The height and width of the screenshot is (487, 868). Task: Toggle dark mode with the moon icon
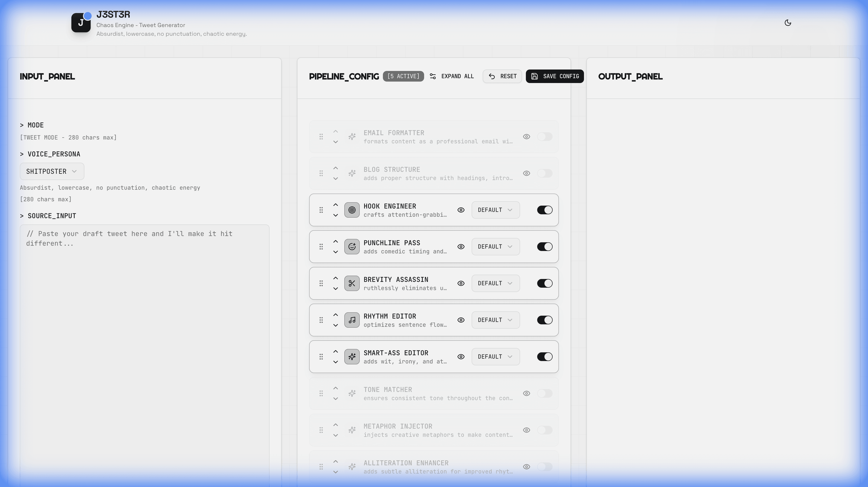coord(787,23)
